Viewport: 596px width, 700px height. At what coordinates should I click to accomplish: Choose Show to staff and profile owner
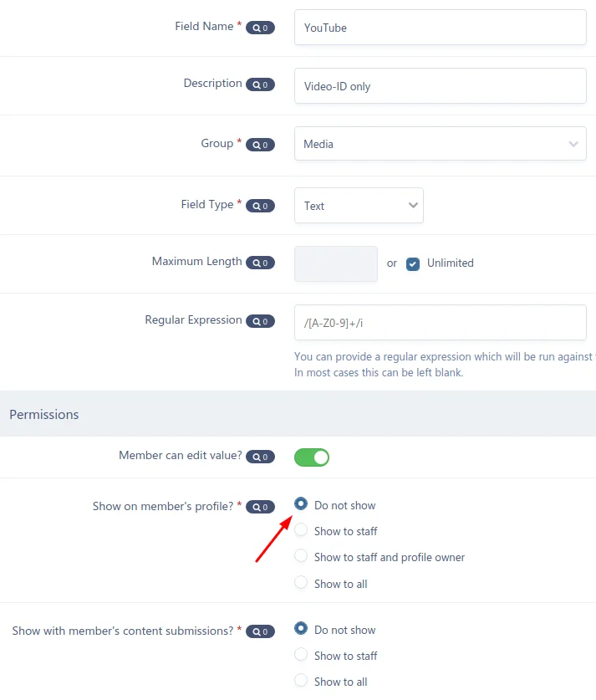click(x=301, y=557)
